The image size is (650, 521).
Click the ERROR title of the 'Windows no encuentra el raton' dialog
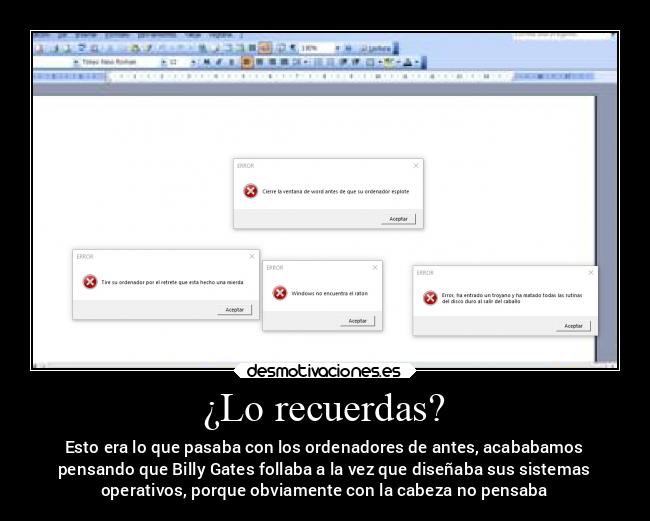point(275,268)
